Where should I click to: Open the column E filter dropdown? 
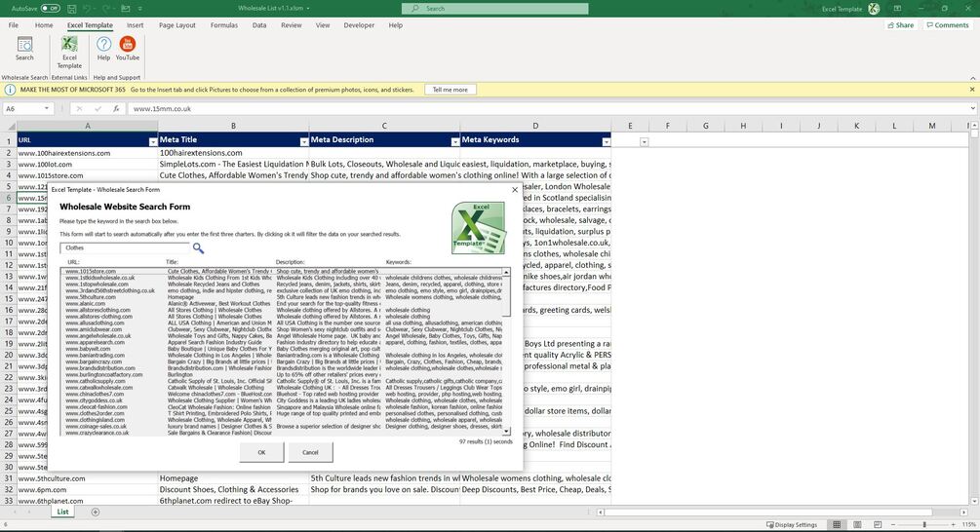644,141
